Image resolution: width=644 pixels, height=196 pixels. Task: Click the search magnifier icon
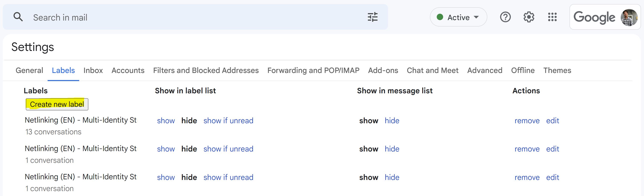18,17
